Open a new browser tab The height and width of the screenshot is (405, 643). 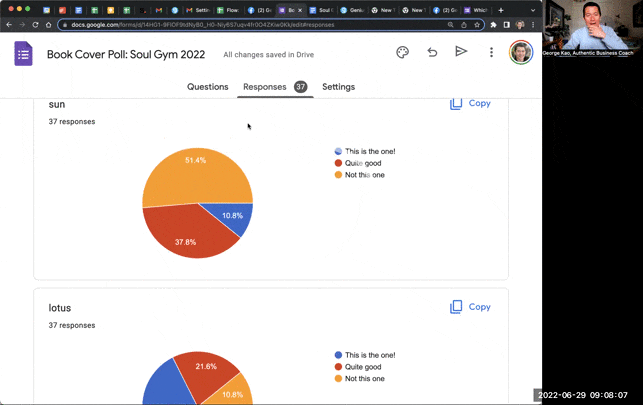coord(501,10)
